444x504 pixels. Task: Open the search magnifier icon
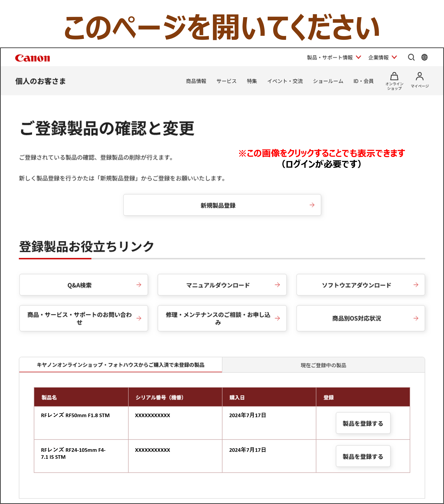point(411,57)
